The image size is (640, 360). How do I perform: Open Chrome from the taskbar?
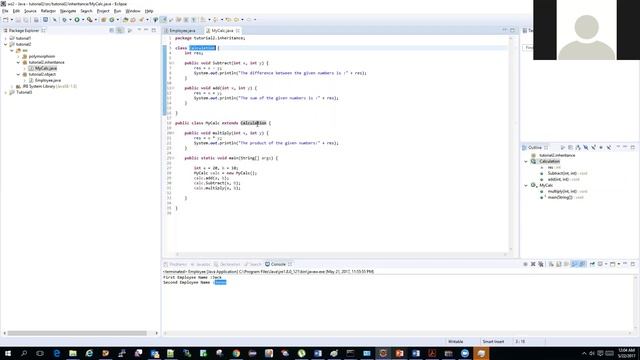[x=236, y=353]
